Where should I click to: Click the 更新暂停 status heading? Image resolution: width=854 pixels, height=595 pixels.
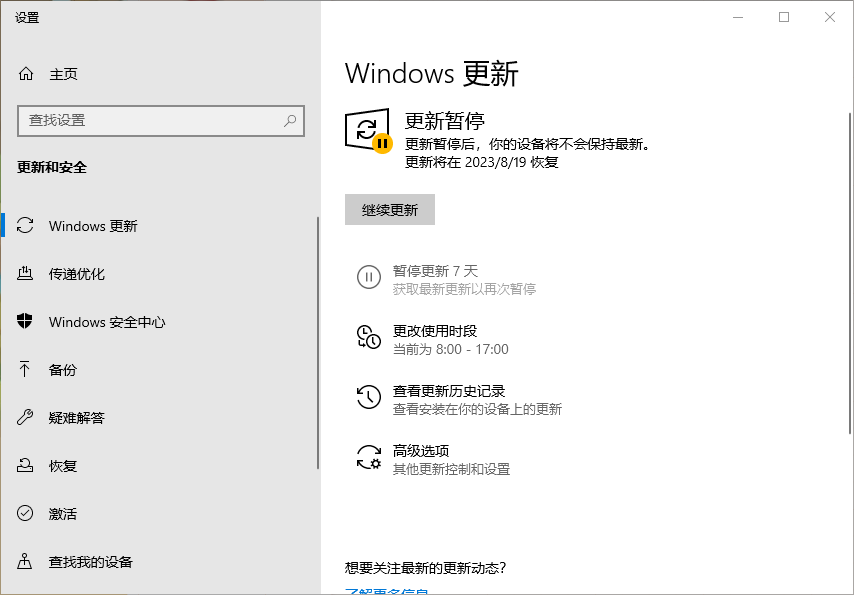(x=444, y=120)
